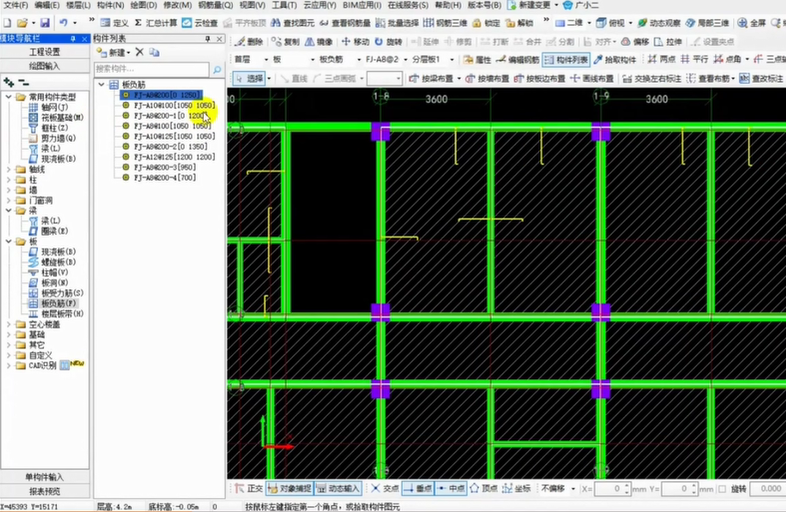Toggle 动态输入 (dynamic input)
The height and width of the screenshot is (512, 786).
338,488
